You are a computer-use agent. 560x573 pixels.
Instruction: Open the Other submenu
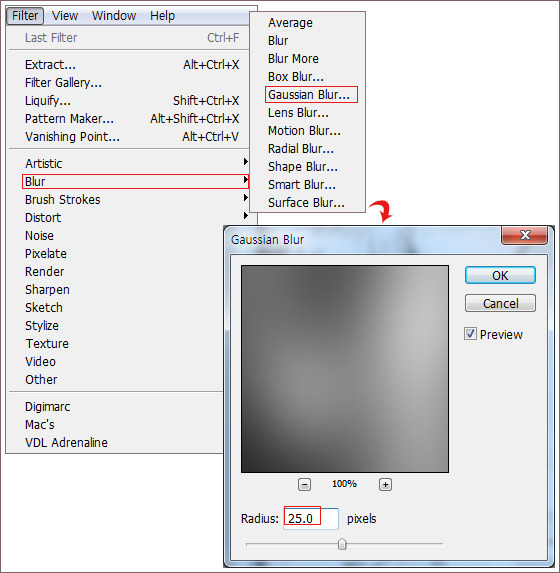[41, 380]
